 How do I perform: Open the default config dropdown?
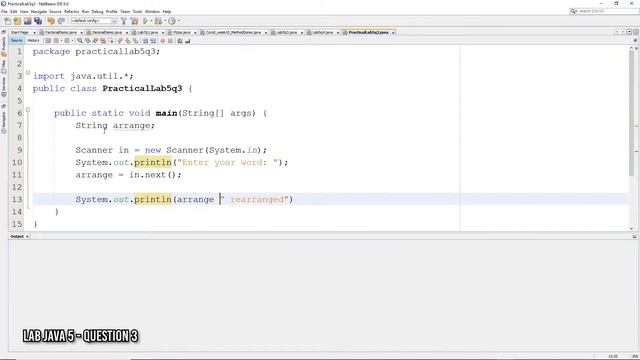pyautogui.click(x=94, y=21)
